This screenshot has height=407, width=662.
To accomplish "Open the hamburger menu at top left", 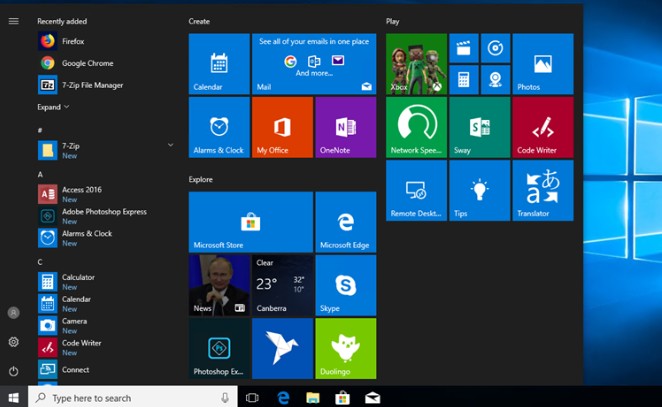I will click(14, 21).
